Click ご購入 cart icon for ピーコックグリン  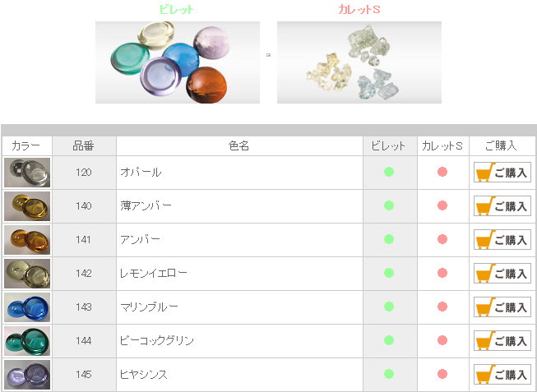[502, 341]
